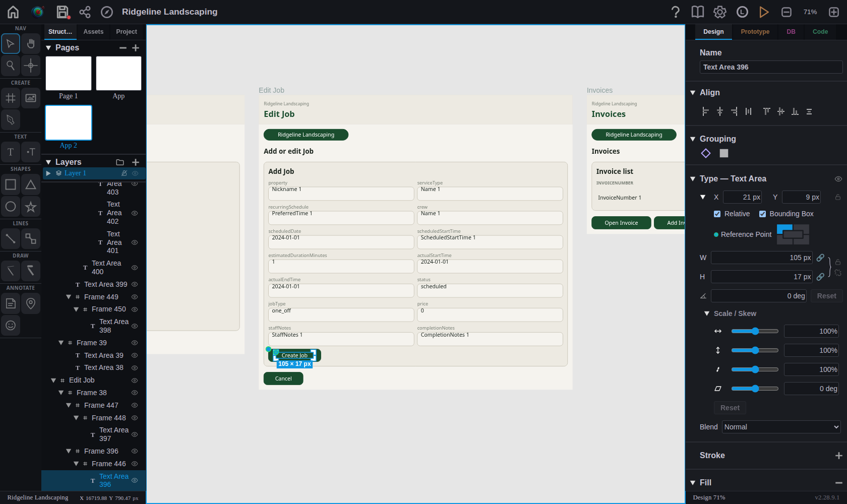Switch to the Prototype tab
The width and height of the screenshot is (847, 504).
pyautogui.click(x=755, y=32)
